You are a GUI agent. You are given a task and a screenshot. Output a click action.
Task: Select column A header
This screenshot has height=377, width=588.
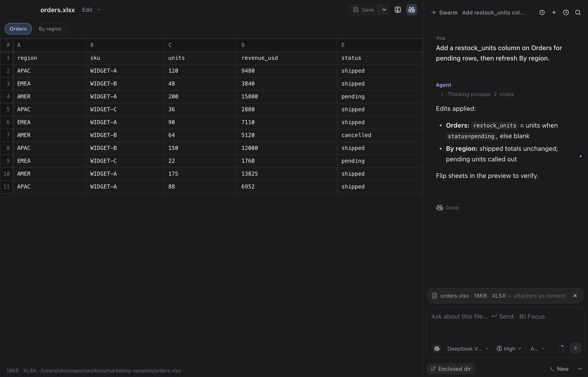[x=49, y=45]
